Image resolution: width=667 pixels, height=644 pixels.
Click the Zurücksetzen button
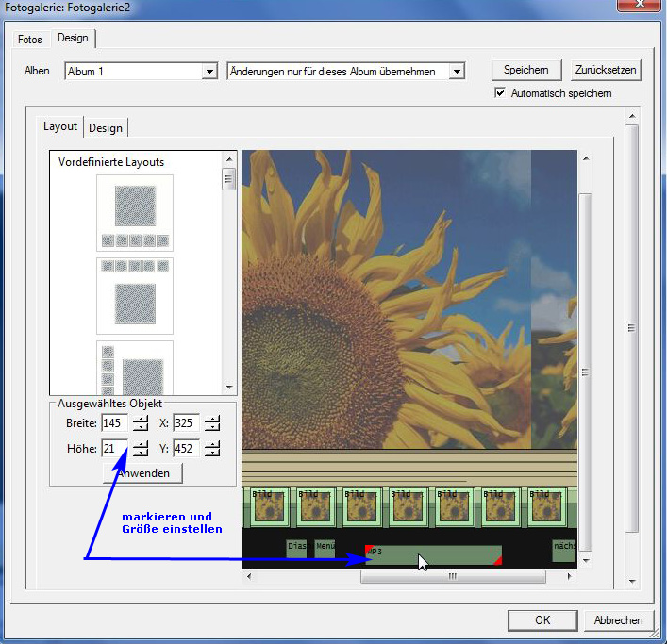[606, 71]
